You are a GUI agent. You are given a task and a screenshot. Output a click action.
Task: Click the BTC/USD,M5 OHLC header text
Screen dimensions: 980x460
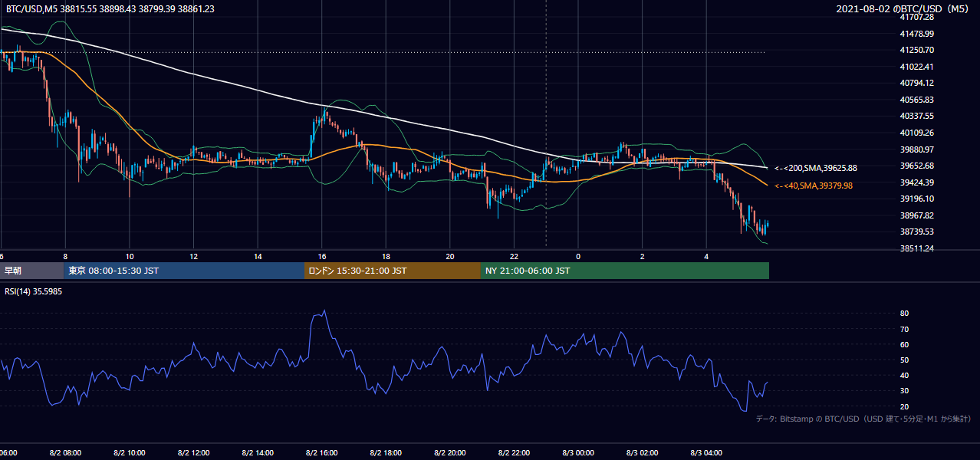(x=110, y=8)
